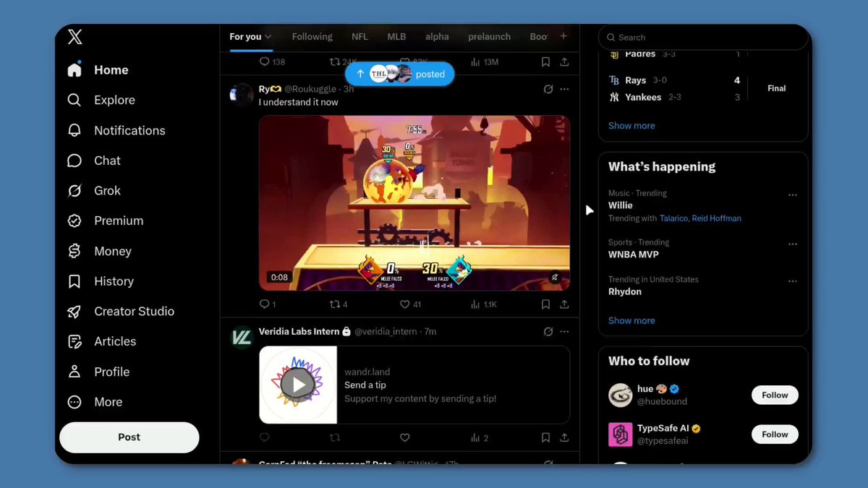This screenshot has width=868, height=488.
Task: Show more in What's happening
Action: pyautogui.click(x=631, y=321)
